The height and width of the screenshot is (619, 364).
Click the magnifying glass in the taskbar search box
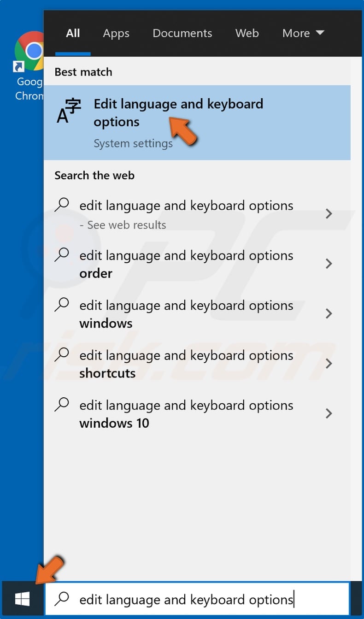pyautogui.click(x=61, y=599)
